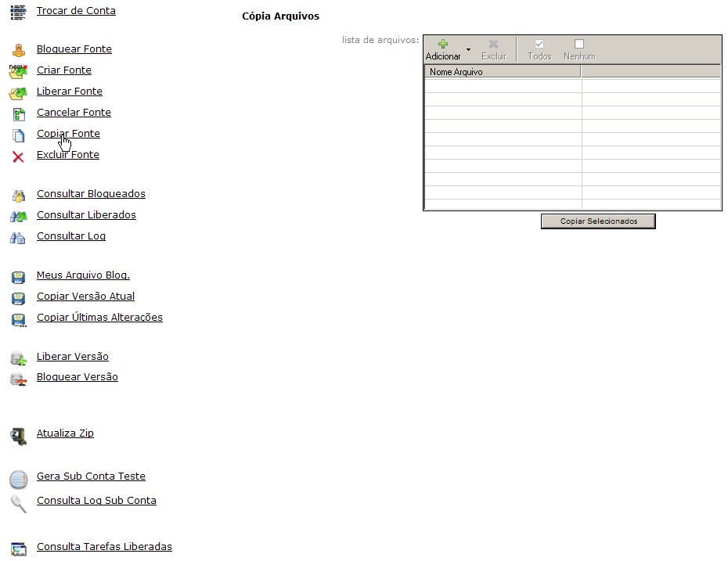
Task: Click the red X Excluir Fonte icon
Action: pyautogui.click(x=18, y=156)
